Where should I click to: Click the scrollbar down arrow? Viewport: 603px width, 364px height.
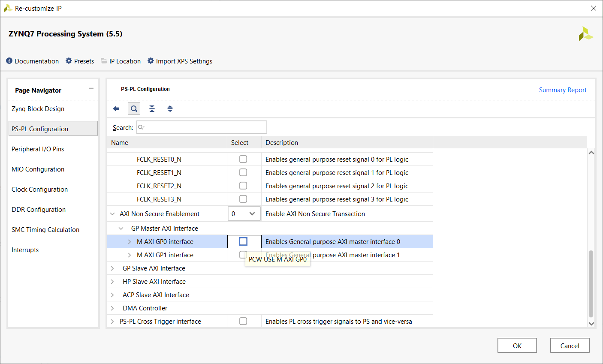(x=591, y=324)
